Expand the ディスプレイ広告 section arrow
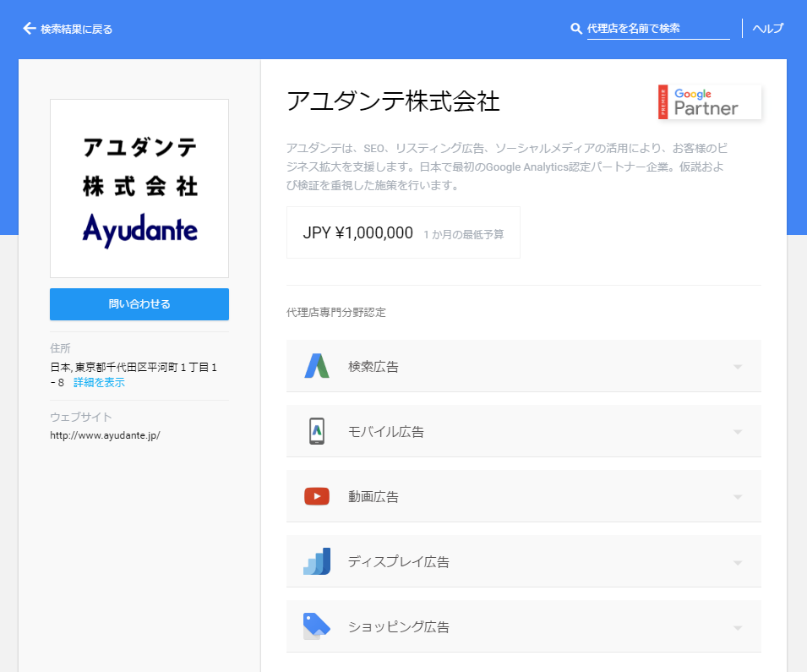Screen dimensions: 807x672 pos(738,562)
